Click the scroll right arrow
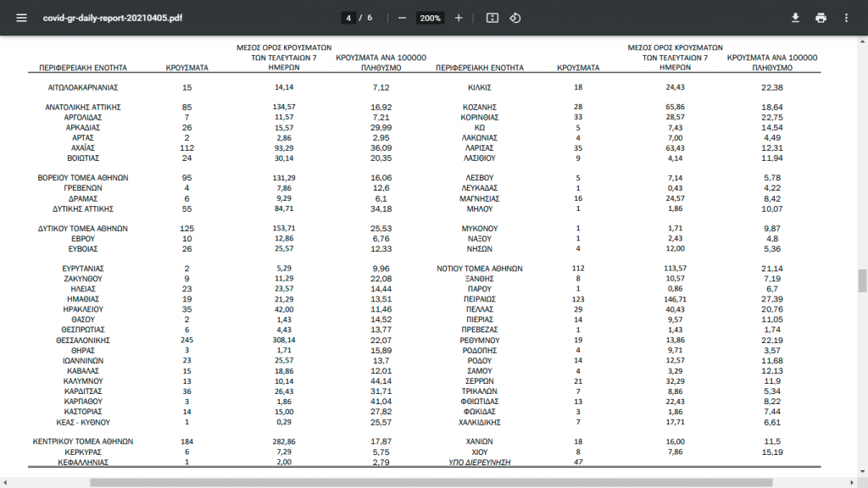Image resolution: width=868 pixels, height=488 pixels. click(853, 482)
